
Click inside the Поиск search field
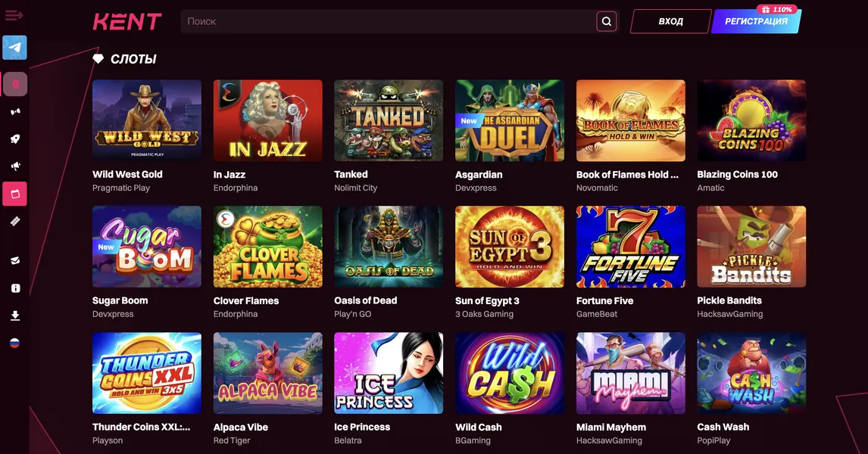point(379,20)
